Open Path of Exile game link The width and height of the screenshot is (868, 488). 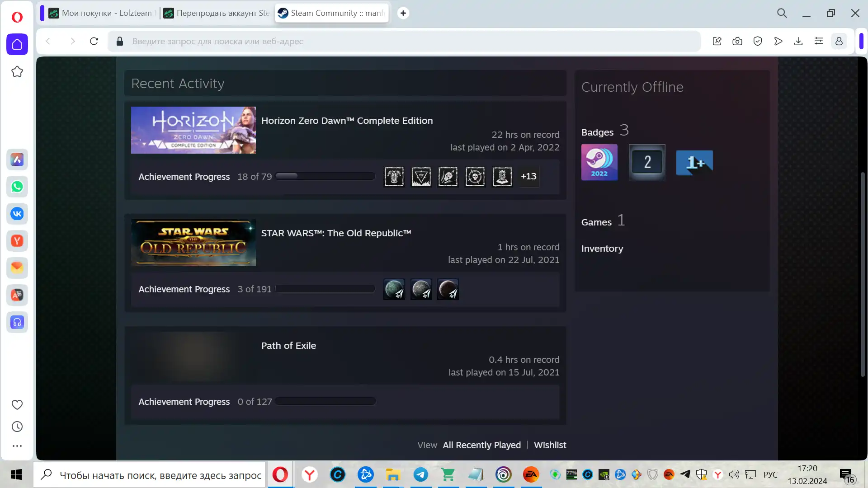[x=288, y=346]
